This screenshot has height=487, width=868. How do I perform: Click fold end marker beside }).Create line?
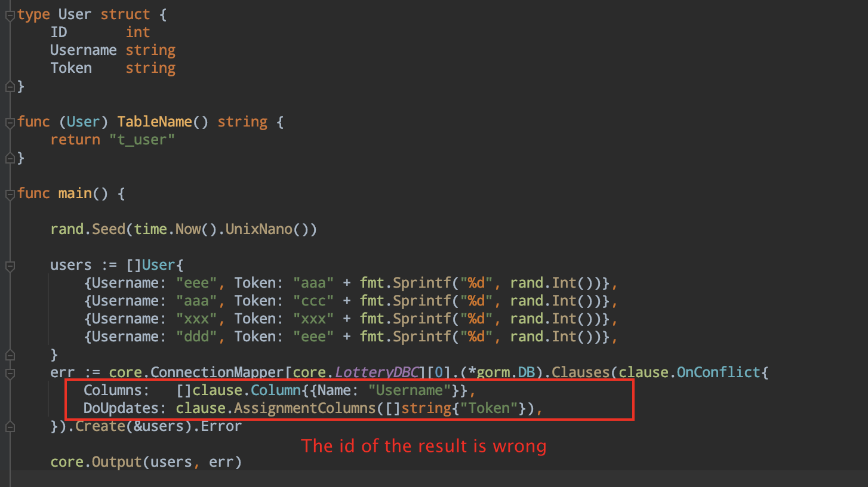[9, 426]
